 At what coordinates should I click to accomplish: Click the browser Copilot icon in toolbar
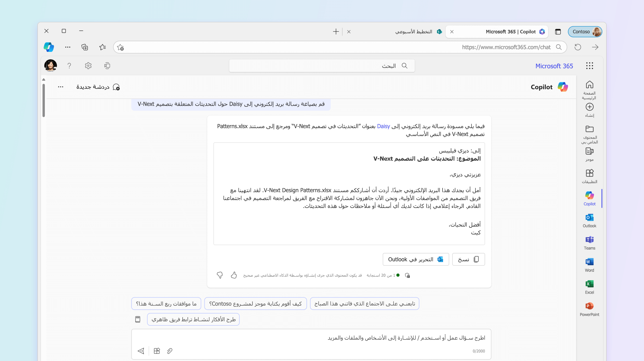(49, 47)
